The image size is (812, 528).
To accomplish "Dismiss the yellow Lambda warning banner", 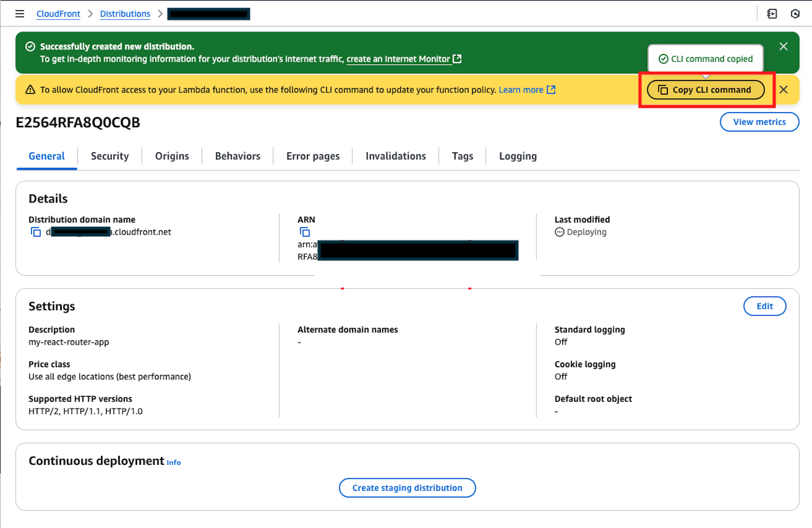I will pyautogui.click(x=783, y=90).
